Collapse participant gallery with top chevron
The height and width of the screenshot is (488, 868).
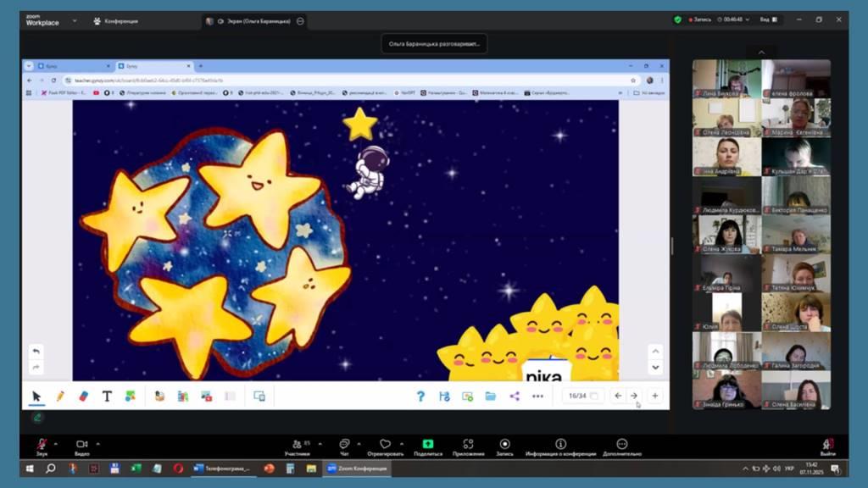coord(761,53)
